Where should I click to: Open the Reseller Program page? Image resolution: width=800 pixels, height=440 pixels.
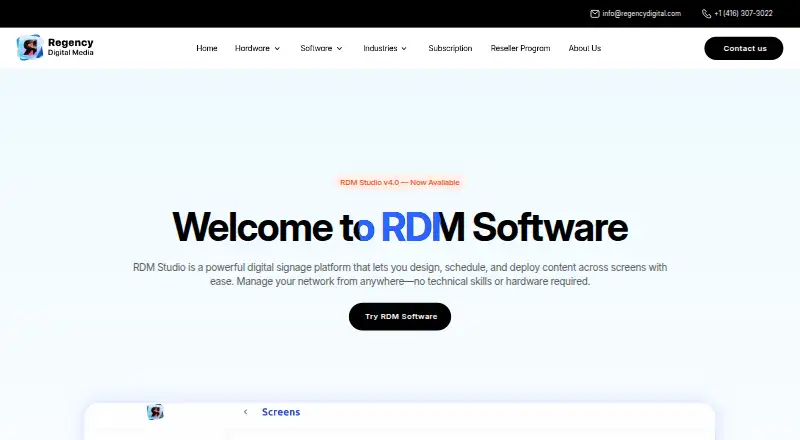pos(520,48)
